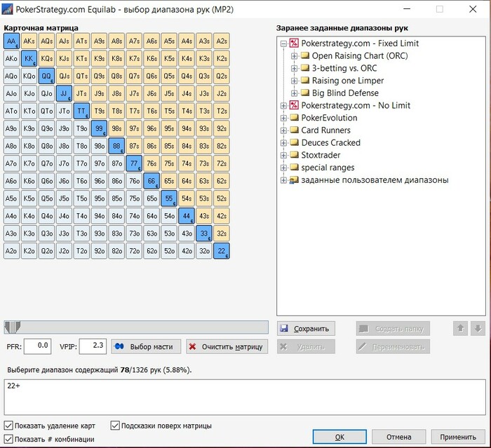This screenshot has width=491, height=448.
Task: Select the QQ pair cell
Action: point(47,76)
